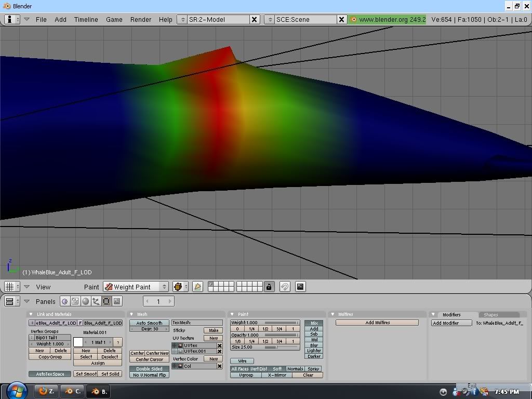The width and height of the screenshot is (532, 399).
Task: Open the Shading context sphere icon
Action: (86, 301)
